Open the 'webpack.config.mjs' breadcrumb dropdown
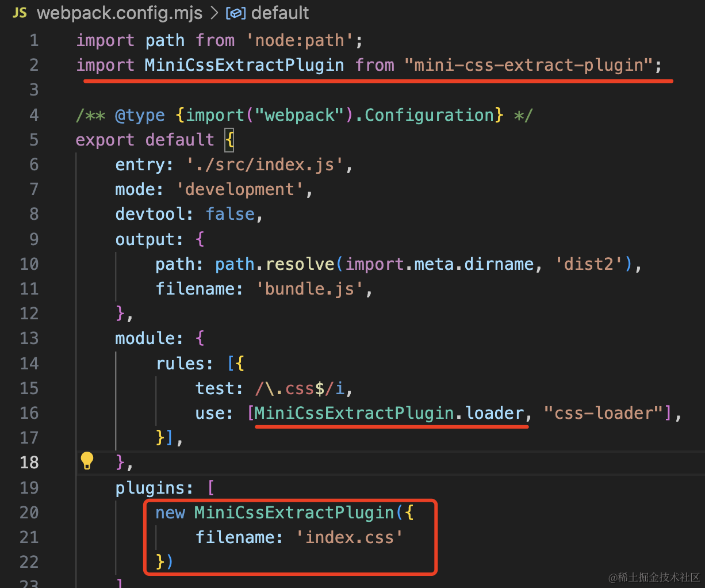Viewport: 705px width, 588px height. 119,12
